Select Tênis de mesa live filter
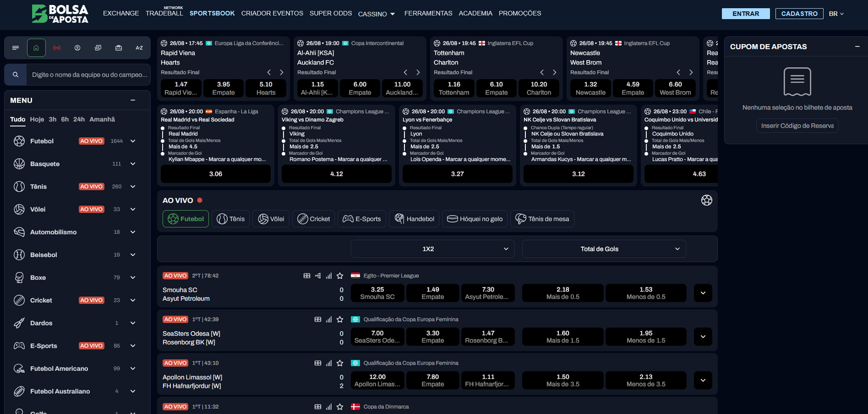This screenshot has height=414, width=868. pos(542,219)
